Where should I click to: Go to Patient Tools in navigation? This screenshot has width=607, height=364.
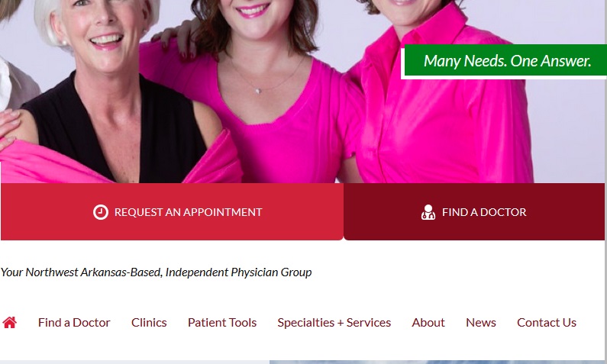click(x=222, y=322)
